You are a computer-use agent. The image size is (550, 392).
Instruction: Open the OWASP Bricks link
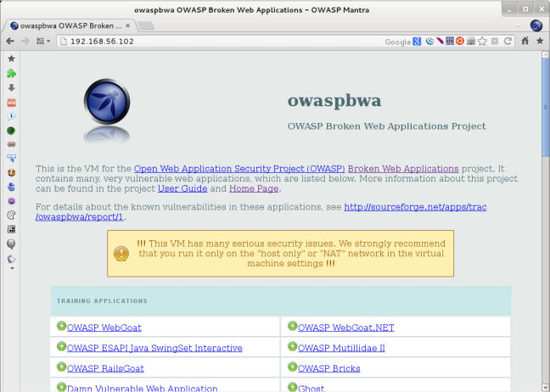tap(328, 368)
